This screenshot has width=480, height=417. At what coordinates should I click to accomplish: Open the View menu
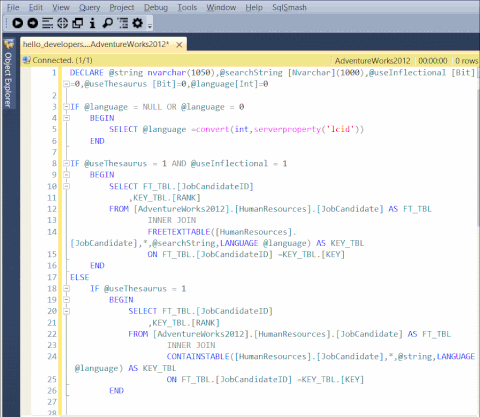pyautogui.click(x=61, y=7)
